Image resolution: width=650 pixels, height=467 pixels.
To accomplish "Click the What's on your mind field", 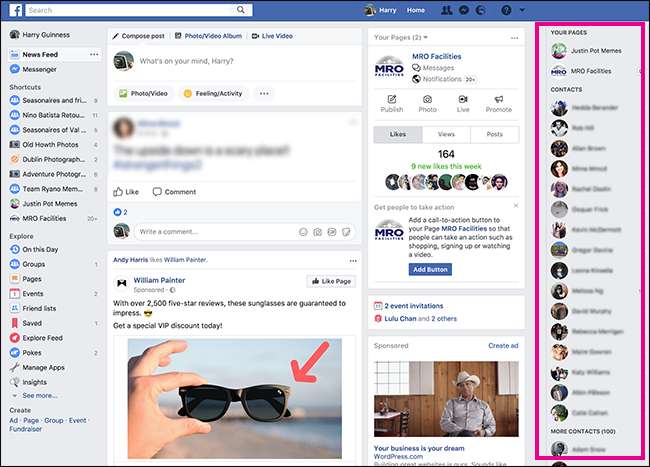I will (x=230, y=62).
